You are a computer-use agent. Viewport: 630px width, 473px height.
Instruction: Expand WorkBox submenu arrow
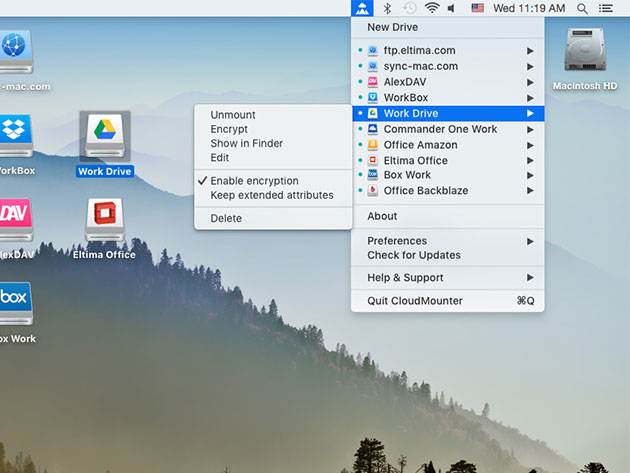coord(530,98)
